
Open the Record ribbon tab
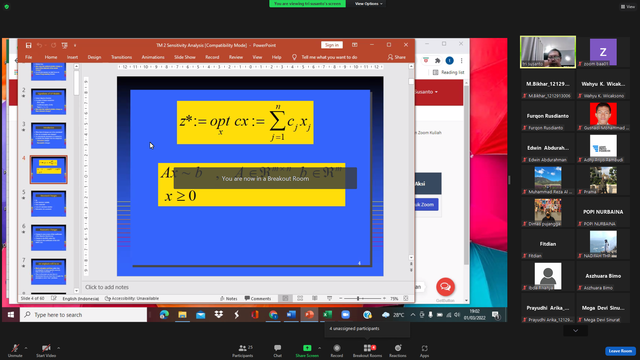coord(212,57)
